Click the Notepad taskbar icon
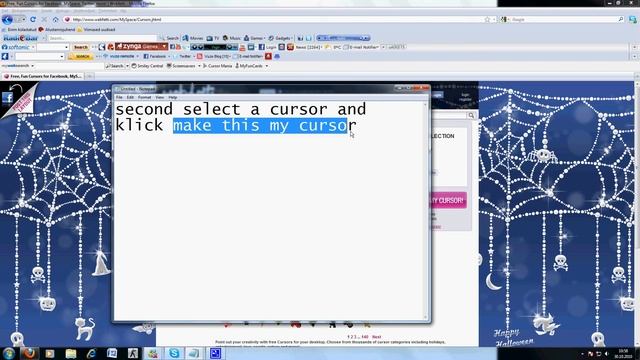Image resolution: width=640 pixels, height=360 pixels. (x=194, y=353)
